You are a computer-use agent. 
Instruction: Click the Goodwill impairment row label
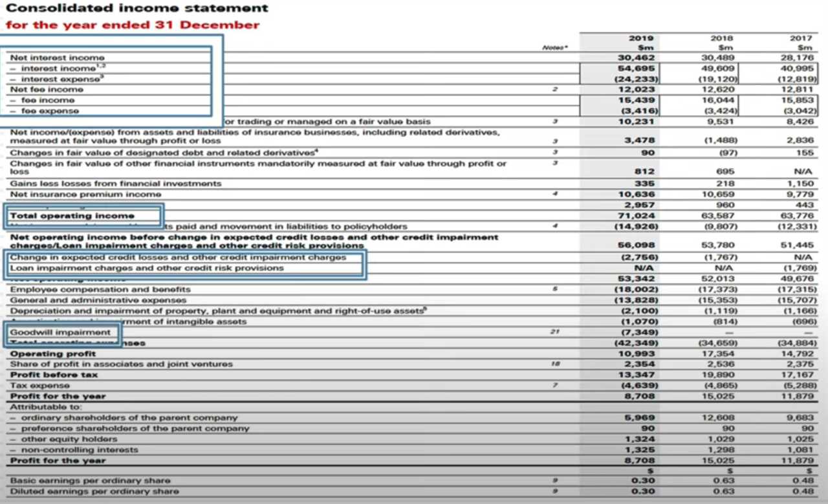click(60, 332)
